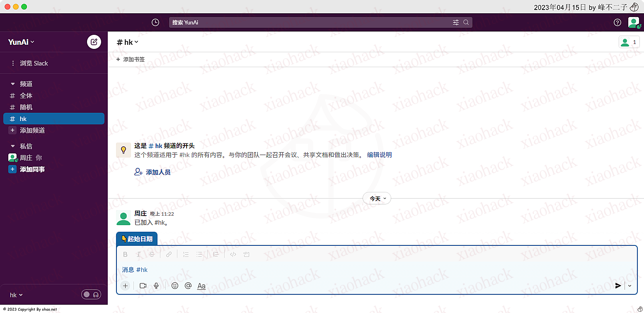Click the send message arrow
This screenshot has width=644, height=313.
click(618, 286)
